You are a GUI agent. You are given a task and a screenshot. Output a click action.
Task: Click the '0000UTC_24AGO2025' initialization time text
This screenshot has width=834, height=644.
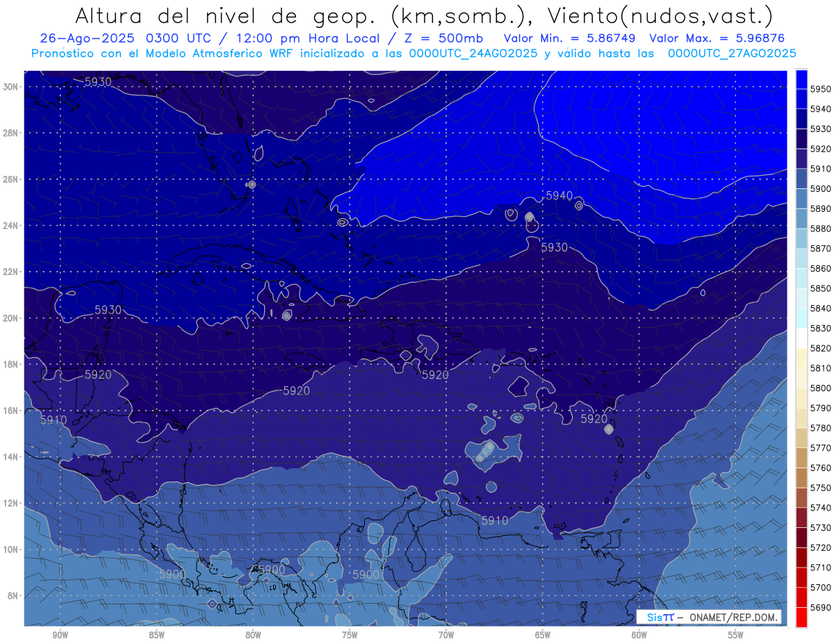[x=473, y=53]
